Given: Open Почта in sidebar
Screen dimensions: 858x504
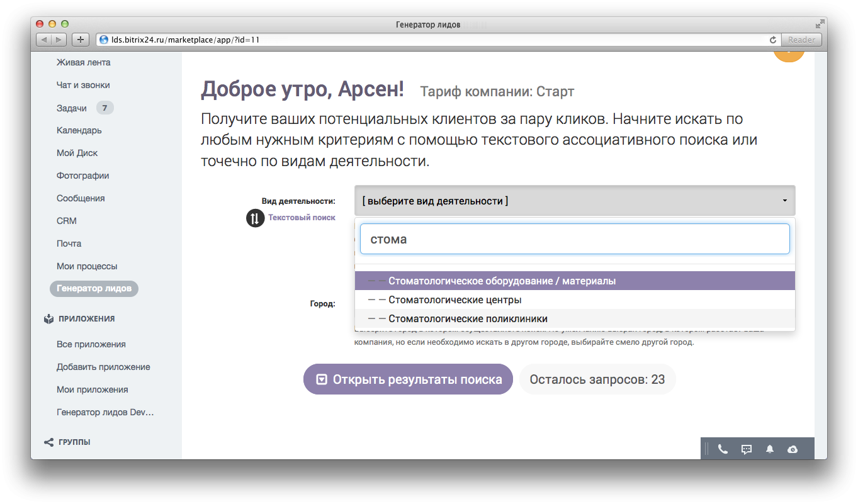Looking at the screenshot, I should point(69,244).
